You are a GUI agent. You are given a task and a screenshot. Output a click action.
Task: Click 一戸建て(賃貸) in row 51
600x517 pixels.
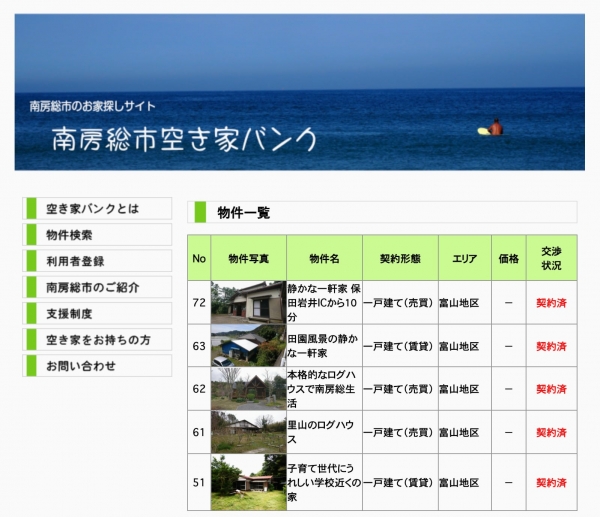[398, 482]
